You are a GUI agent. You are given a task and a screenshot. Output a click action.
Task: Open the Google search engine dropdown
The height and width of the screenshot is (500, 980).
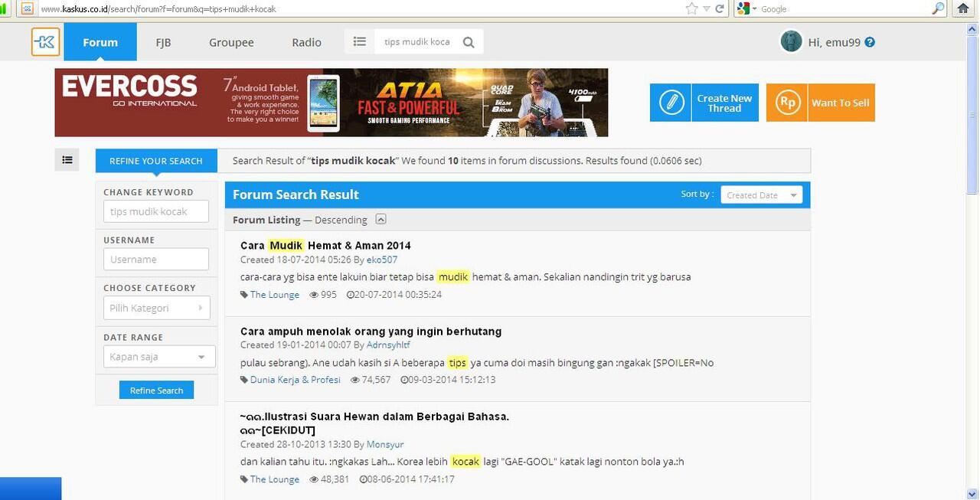pos(748,8)
